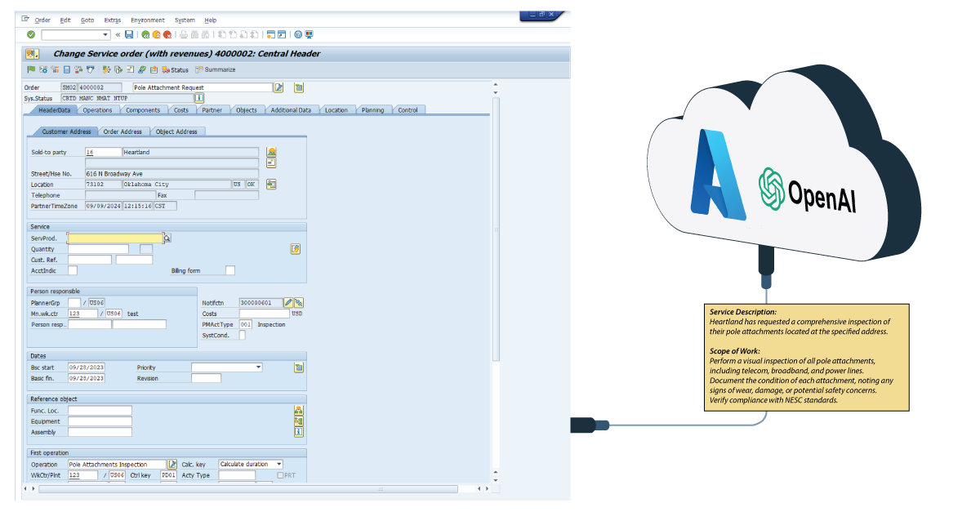
Task: Click the Quantity input field
Action: 98,249
